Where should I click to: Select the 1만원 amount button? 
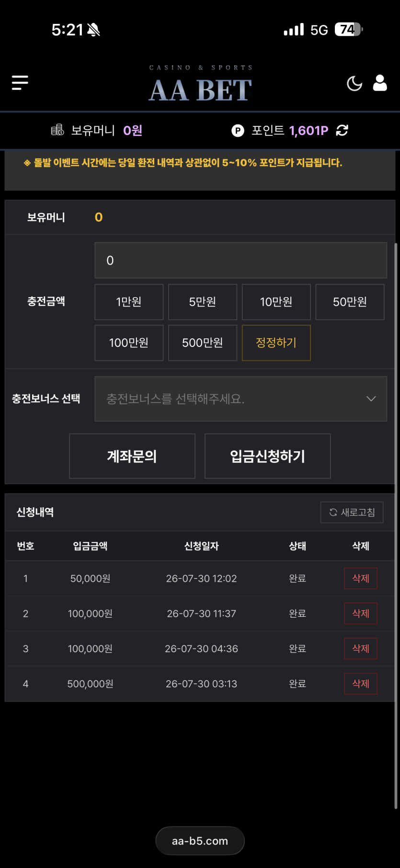click(129, 302)
